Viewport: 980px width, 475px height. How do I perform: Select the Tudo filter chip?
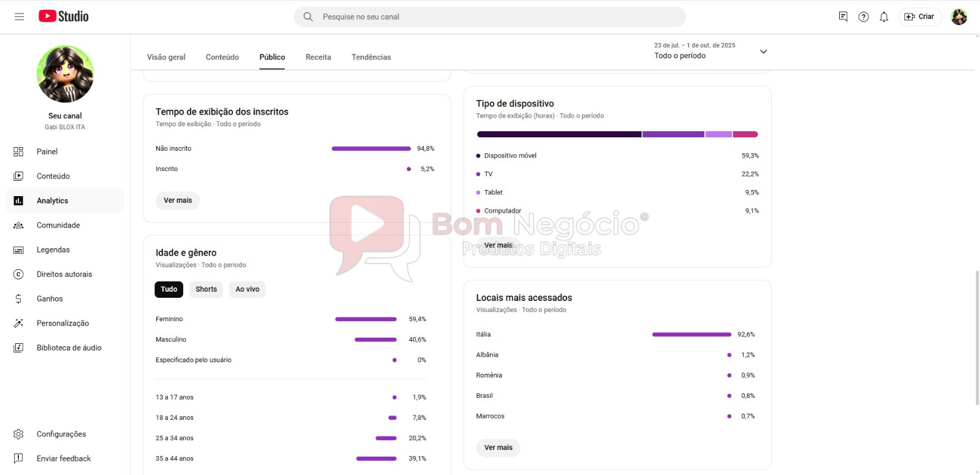[x=169, y=289]
